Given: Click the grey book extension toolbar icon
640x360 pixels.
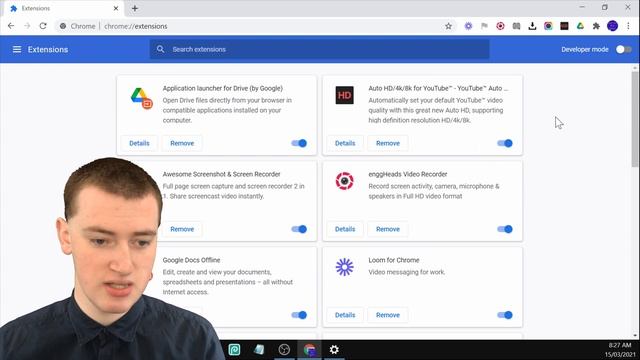Looking at the screenshot, I should tap(516, 26).
